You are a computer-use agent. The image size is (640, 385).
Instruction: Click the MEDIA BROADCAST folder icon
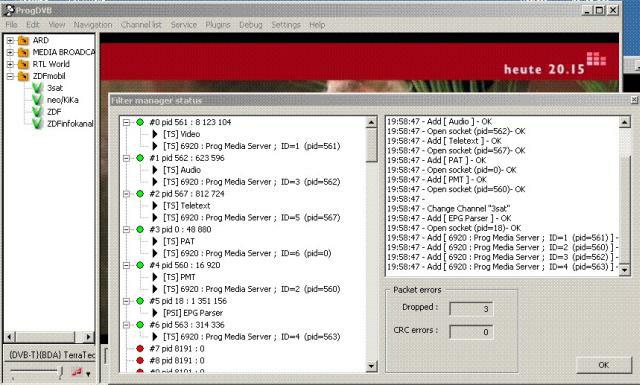tap(24, 52)
